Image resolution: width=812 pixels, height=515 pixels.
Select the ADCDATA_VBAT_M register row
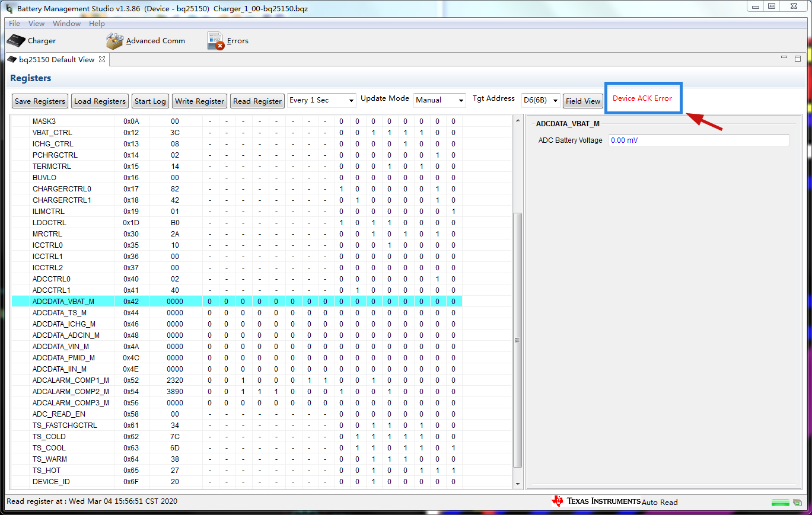pos(237,301)
